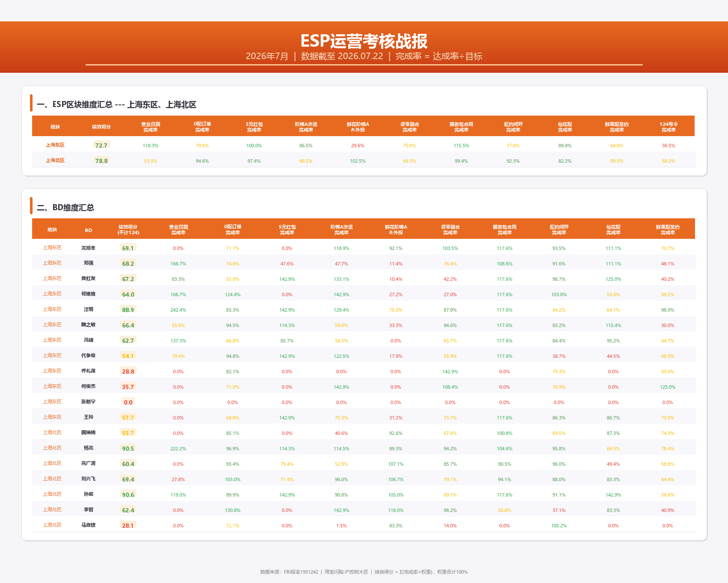This screenshot has width=728, height=583.
Task: Click score badge 28.8 in 乔礼葆 row
Action: [128, 371]
